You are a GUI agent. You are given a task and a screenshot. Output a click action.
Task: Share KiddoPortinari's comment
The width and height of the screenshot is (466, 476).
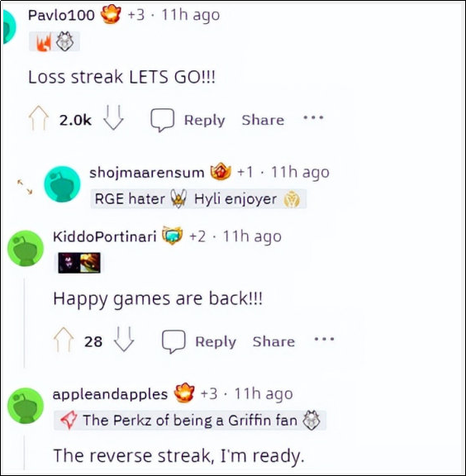[273, 342]
